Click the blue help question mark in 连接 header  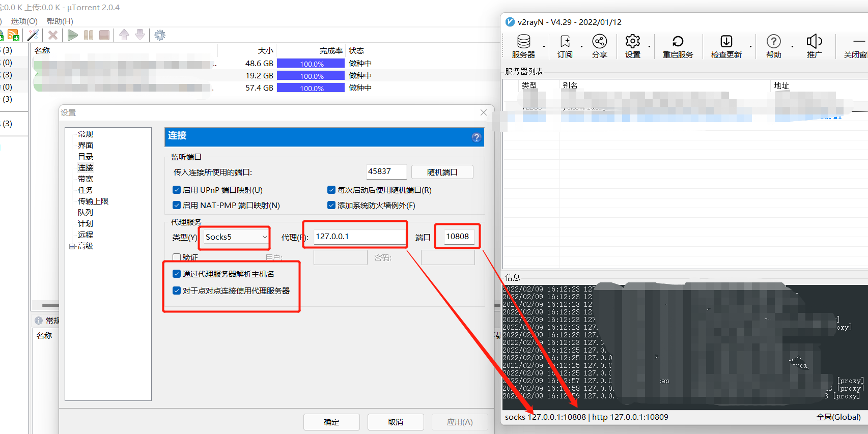tap(477, 137)
